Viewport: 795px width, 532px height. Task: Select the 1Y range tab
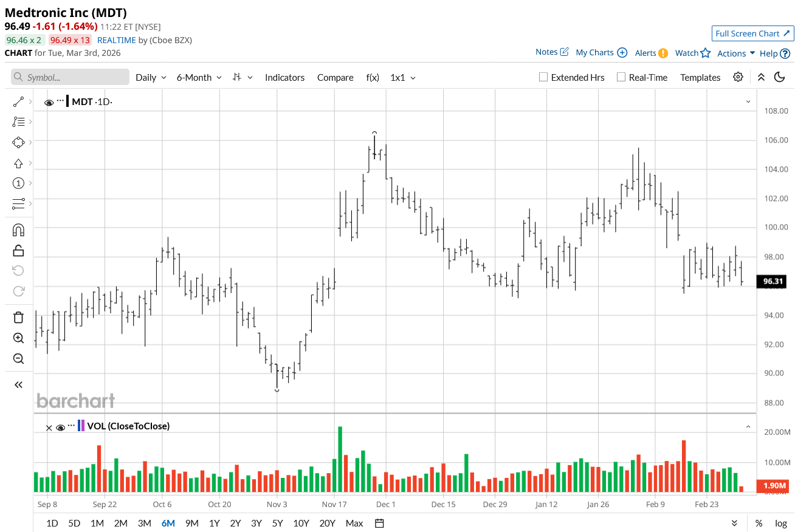coord(214,523)
